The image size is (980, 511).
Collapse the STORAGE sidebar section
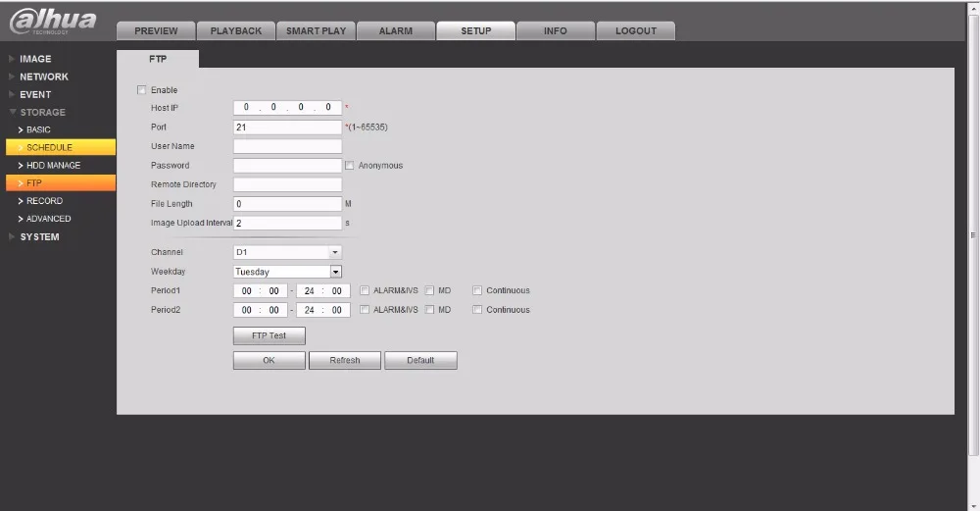click(42, 112)
